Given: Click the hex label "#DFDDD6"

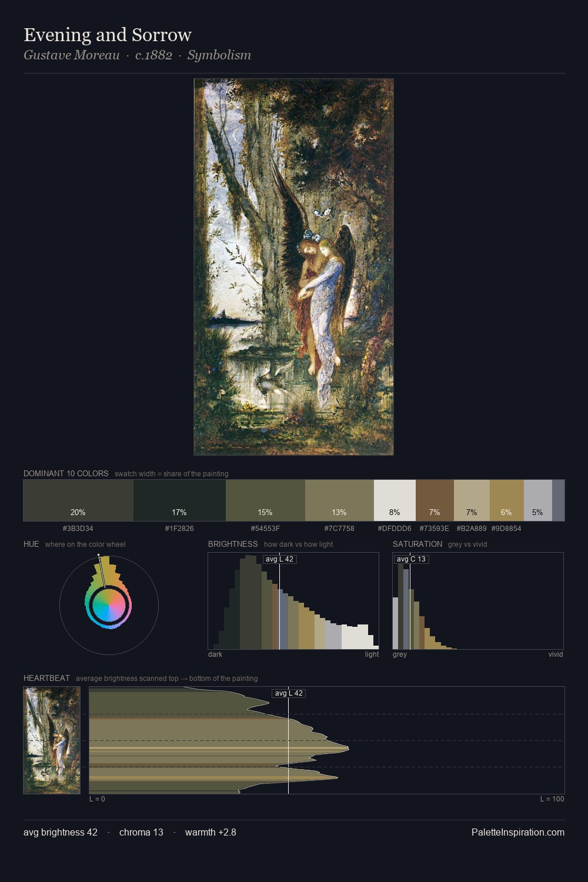Looking at the screenshot, I should click(395, 529).
